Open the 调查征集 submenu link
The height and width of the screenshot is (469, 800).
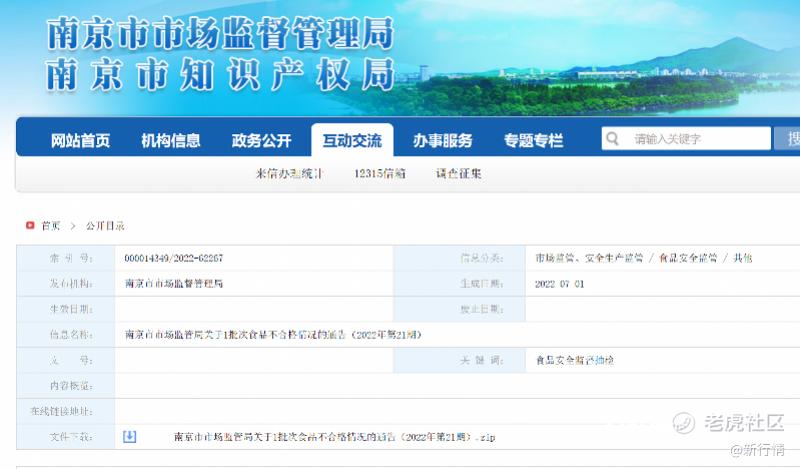click(x=458, y=174)
